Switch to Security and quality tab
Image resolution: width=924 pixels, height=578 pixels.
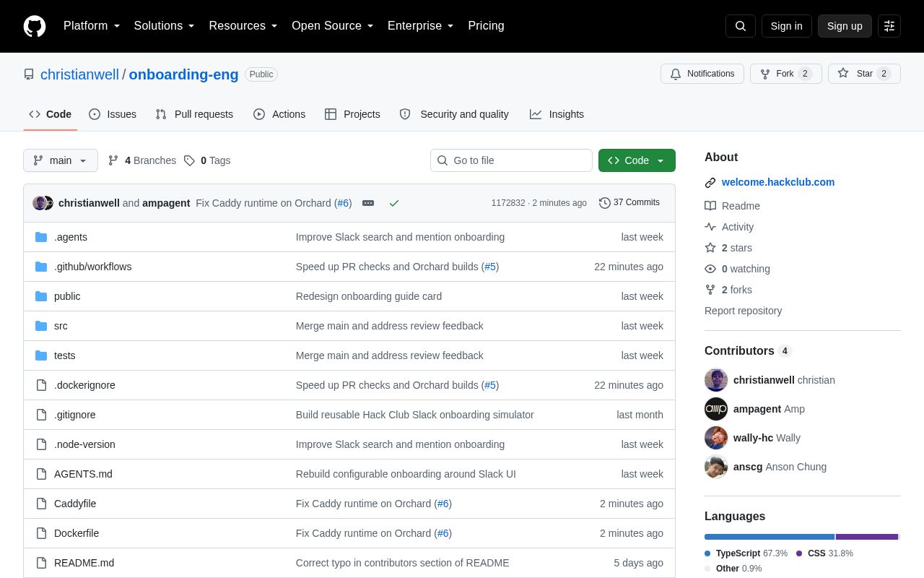[x=454, y=114]
